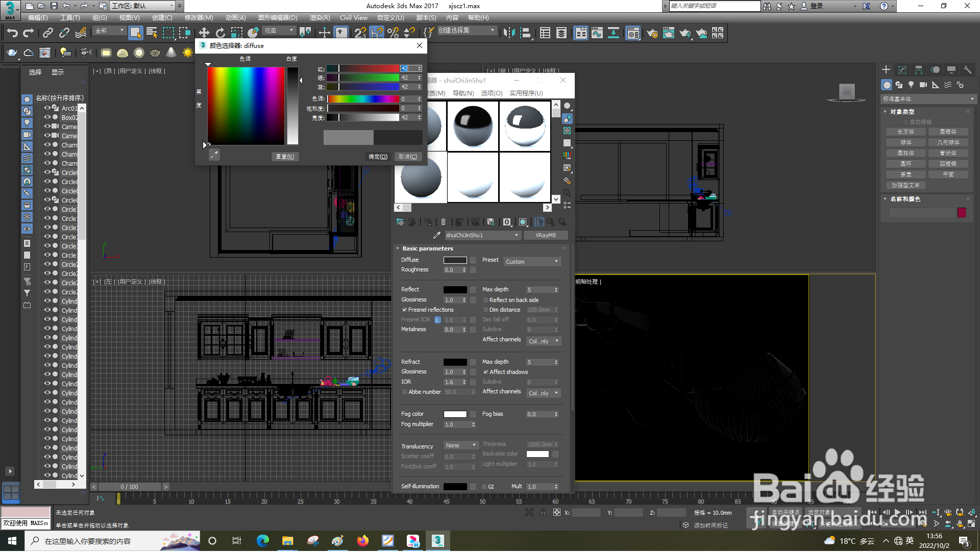Image resolution: width=980 pixels, height=552 pixels.
Task: Toggle the Percent Snap icon
Action: (x=393, y=33)
